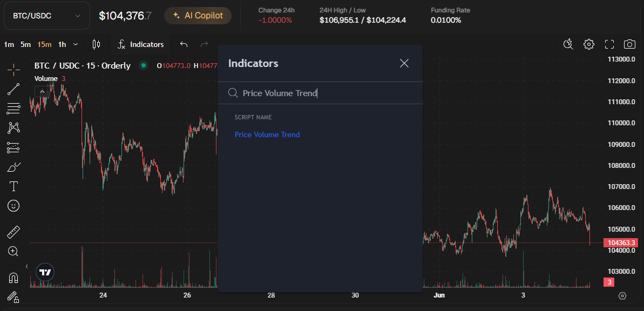
Task: Take a chart snapshot with camera icon
Action: click(x=629, y=44)
